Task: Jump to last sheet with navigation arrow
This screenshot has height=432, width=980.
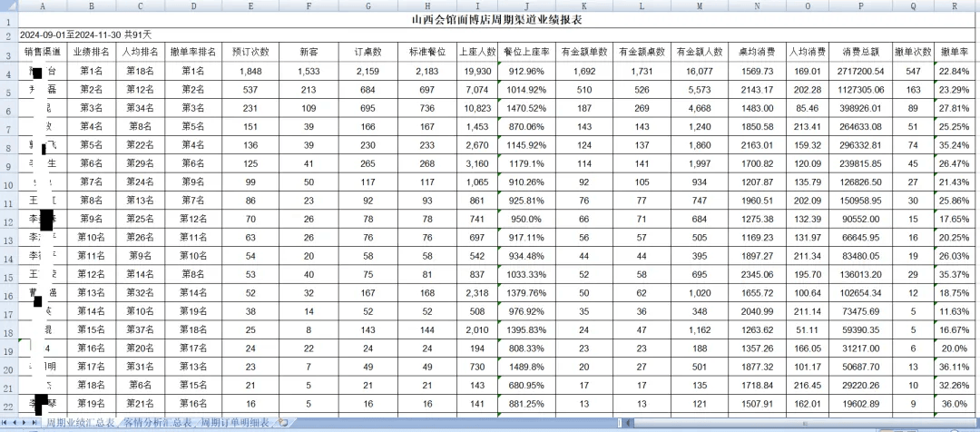Action: tap(35, 423)
